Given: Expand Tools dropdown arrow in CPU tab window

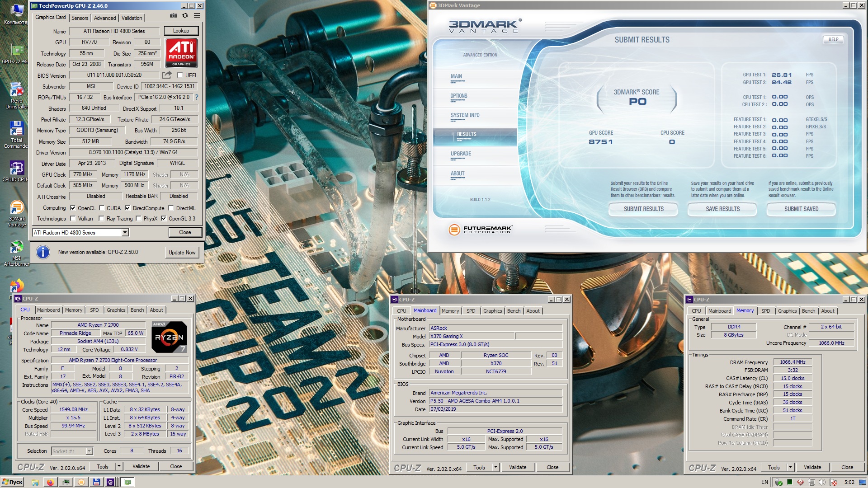Looking at the screenshot, I should coord(119,466).
